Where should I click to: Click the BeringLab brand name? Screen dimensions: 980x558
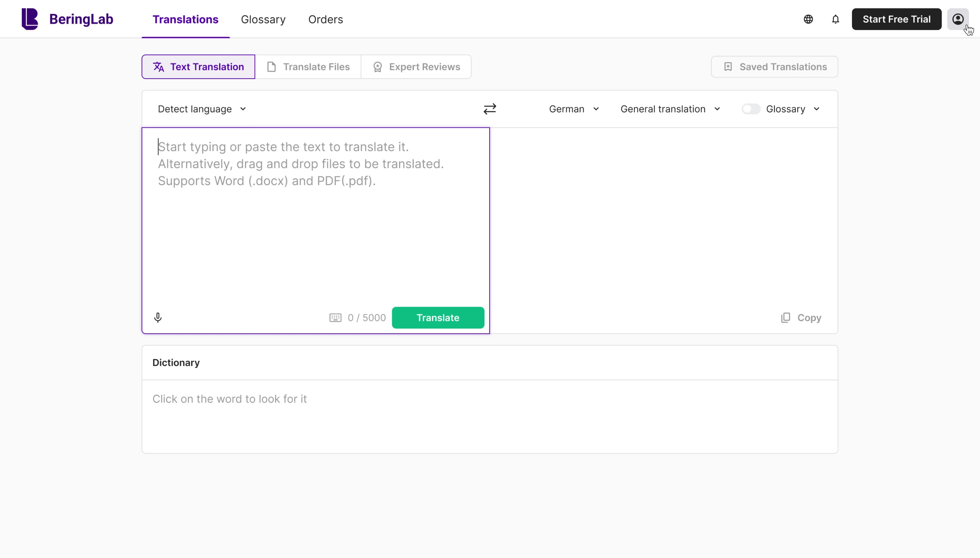tap(81, 19)
